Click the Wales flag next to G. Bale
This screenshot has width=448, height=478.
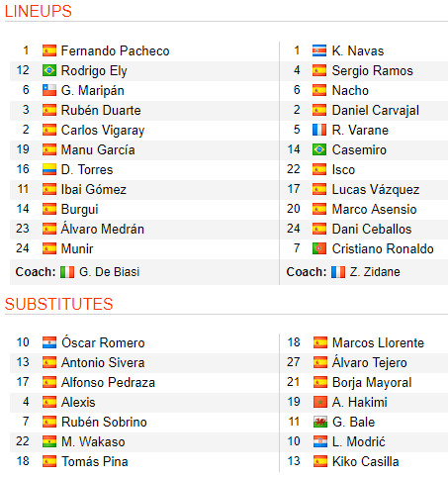click(319, 422)
